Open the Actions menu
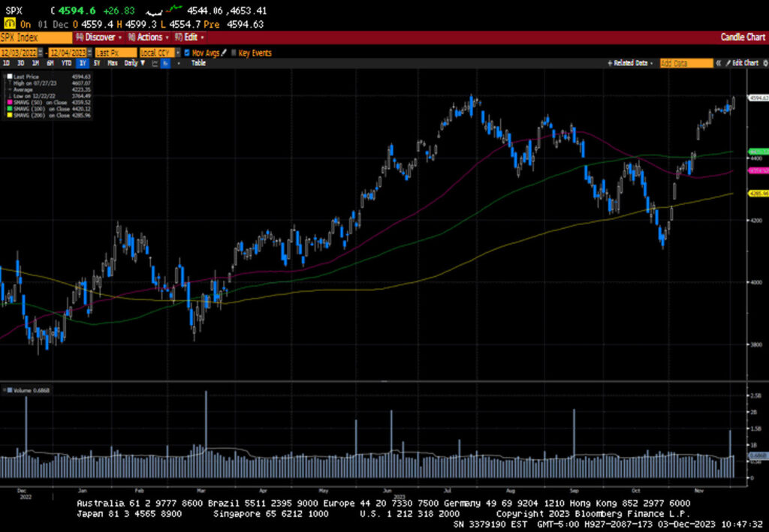The width and height of the screenshot is (769, 532). pyautogui.click(x=145, y=37)
